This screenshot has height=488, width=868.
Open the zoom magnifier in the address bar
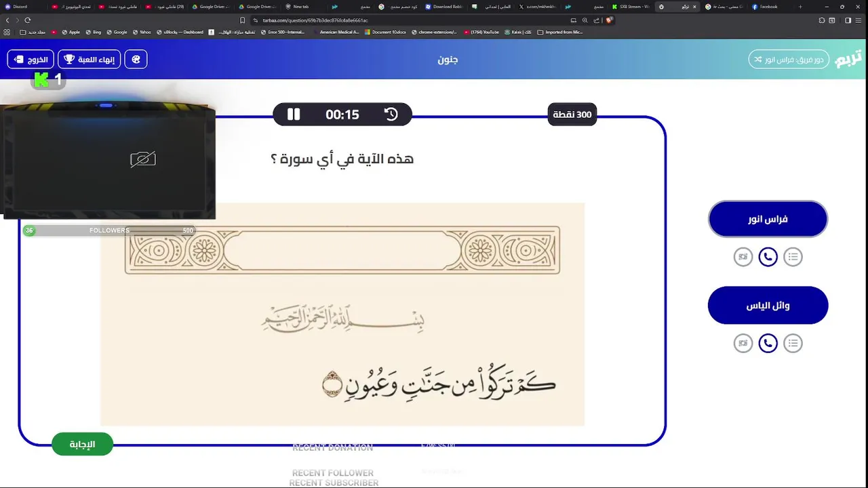point(585,20)
